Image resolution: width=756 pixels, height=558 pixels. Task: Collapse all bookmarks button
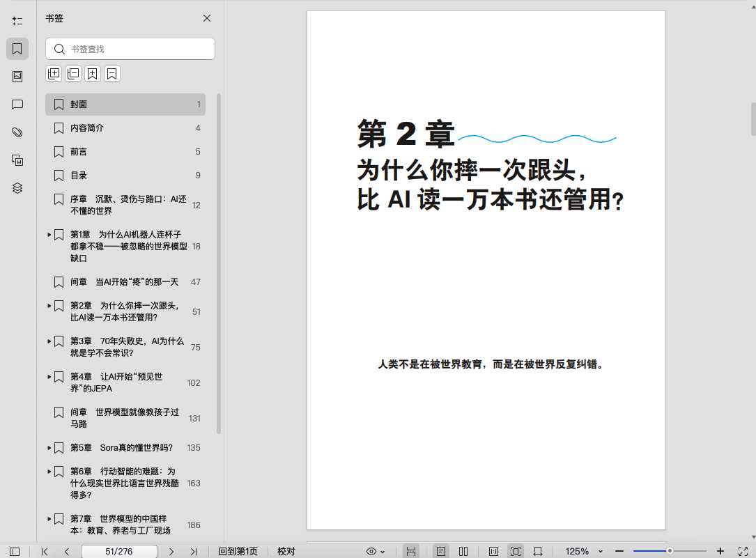point(73,74)
